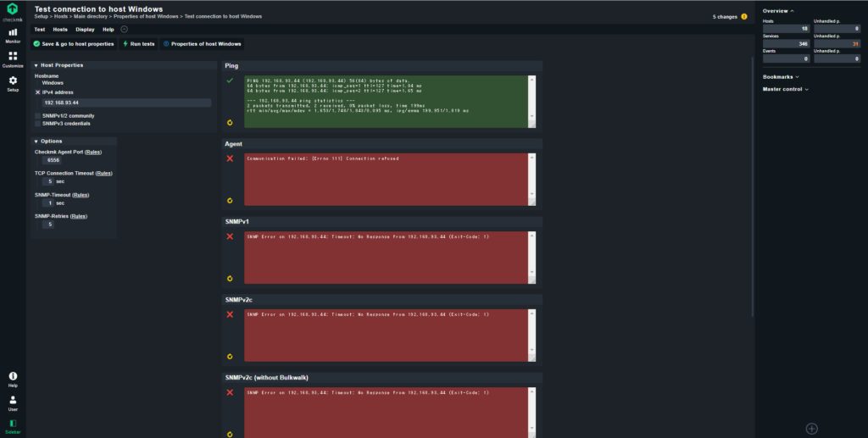
Task: Click Save & go to host properties
Action: point(74,44)
